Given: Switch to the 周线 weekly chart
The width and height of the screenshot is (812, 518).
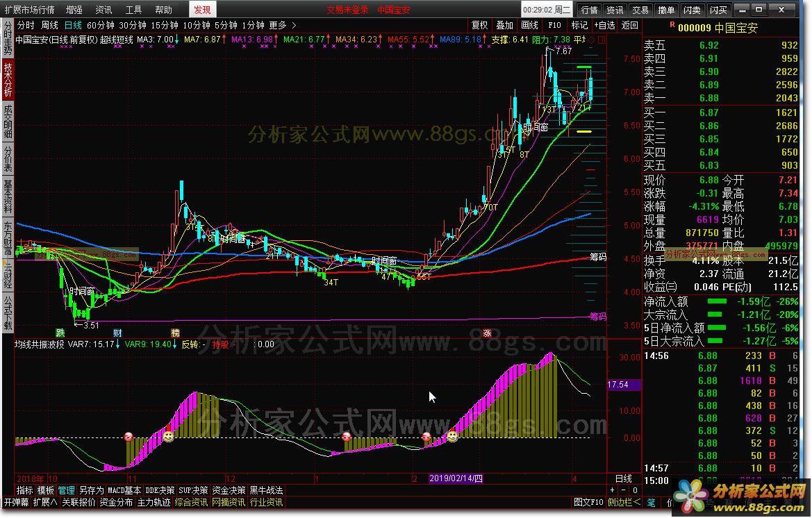Looking at the screenshot, I should click(50, 26).
